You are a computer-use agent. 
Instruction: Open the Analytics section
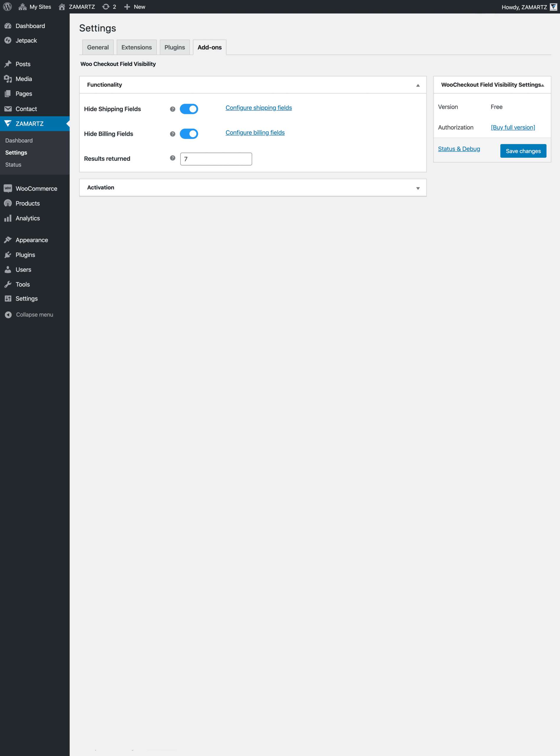8,218
